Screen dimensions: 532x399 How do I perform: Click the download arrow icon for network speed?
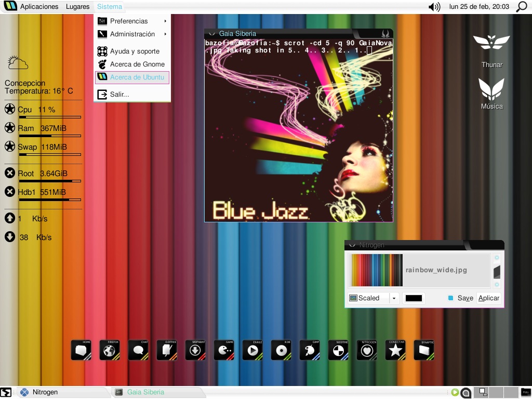[10, 236]
